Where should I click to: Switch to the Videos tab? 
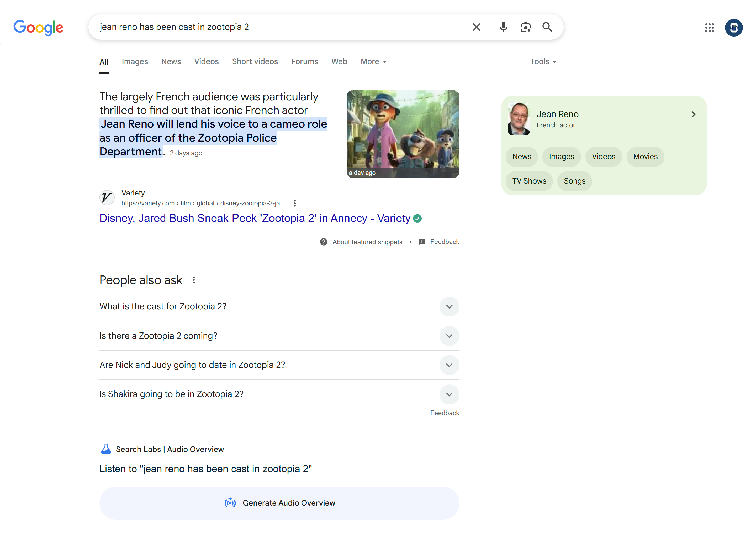pyautogui.click(x=206, y=62)
